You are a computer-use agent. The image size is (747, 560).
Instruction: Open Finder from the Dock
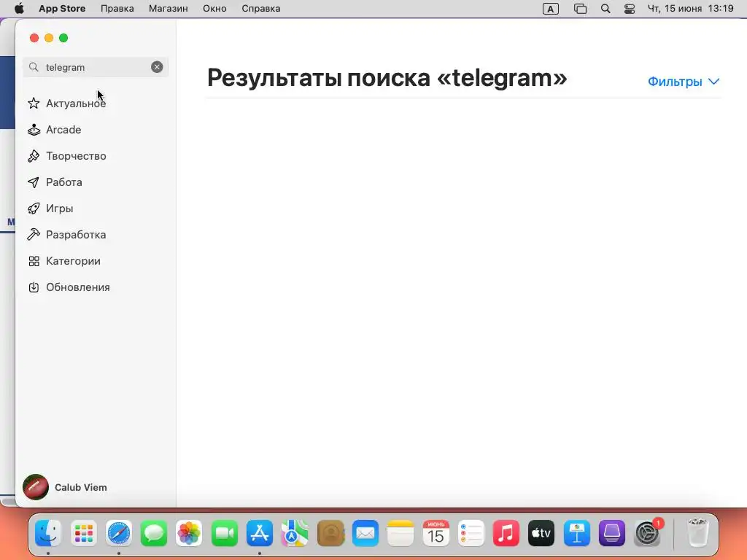tap(48, 533)
